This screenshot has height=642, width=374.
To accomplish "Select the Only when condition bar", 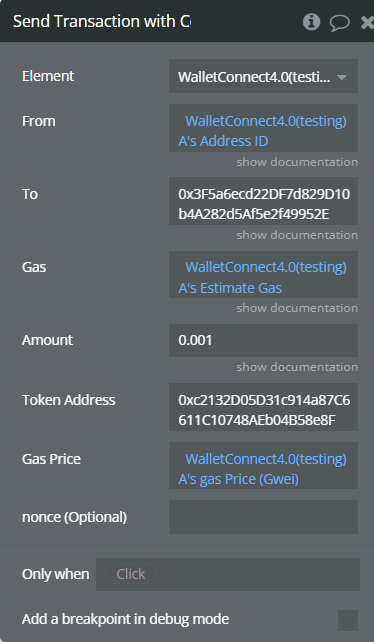I will click(x=228, y=574).
